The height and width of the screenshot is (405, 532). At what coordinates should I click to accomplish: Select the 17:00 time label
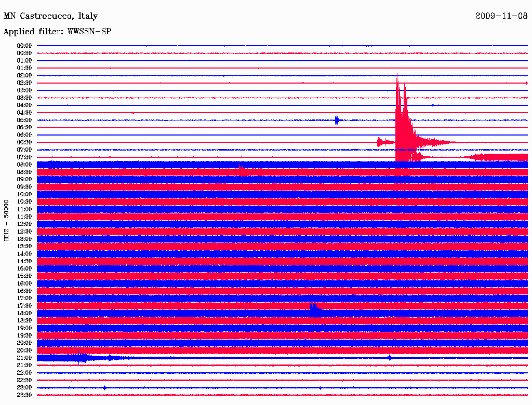(24, 298)
